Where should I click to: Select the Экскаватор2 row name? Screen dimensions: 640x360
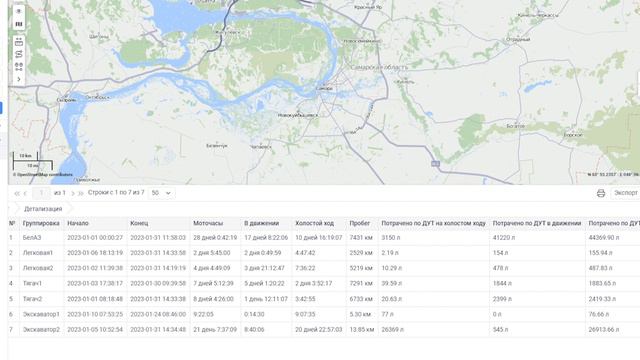41,329
